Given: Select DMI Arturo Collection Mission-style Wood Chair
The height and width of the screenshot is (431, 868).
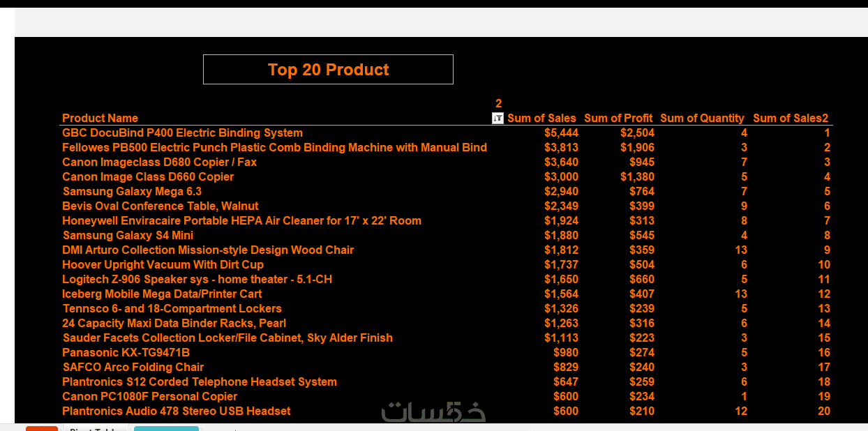Looking at the screenshot, I should [208, 250].
